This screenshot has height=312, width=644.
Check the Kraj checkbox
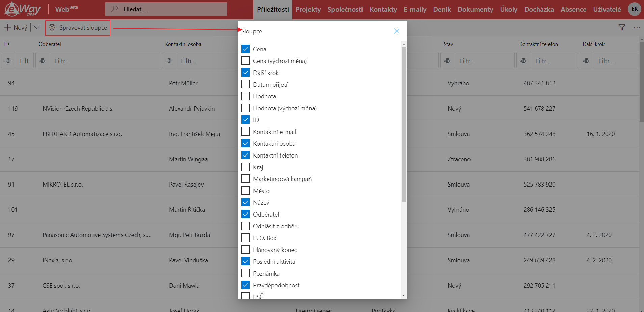246,167
